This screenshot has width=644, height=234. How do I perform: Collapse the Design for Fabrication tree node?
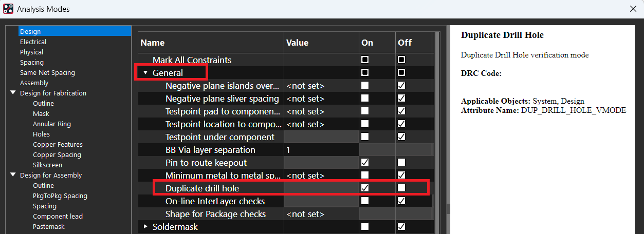pyautogui.click(x=12, y=93)
